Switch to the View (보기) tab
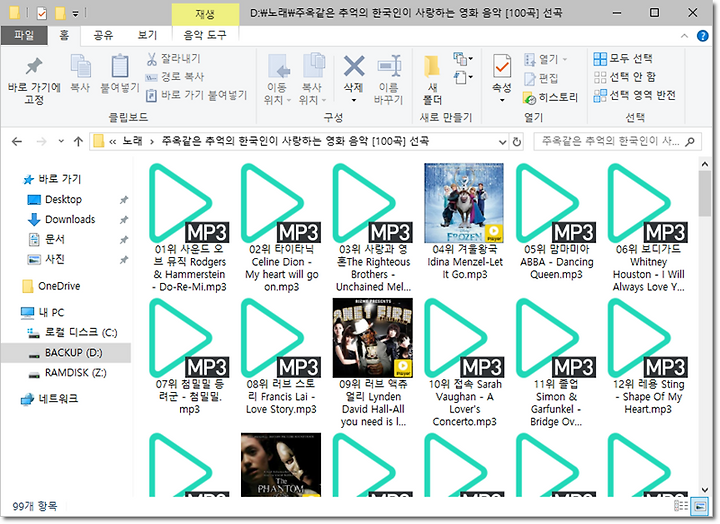The width and height of the screenshot is (720, 524). click(x=147, y=35)
